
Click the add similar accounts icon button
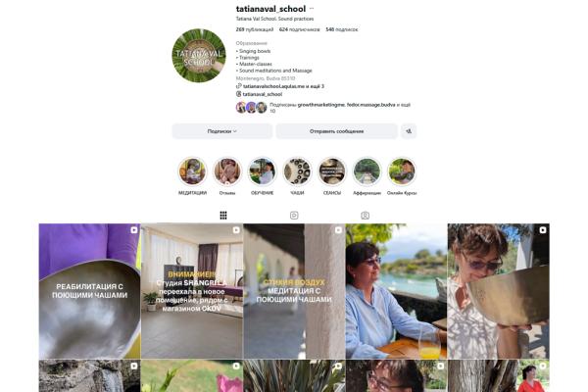(x=409, y=131)
